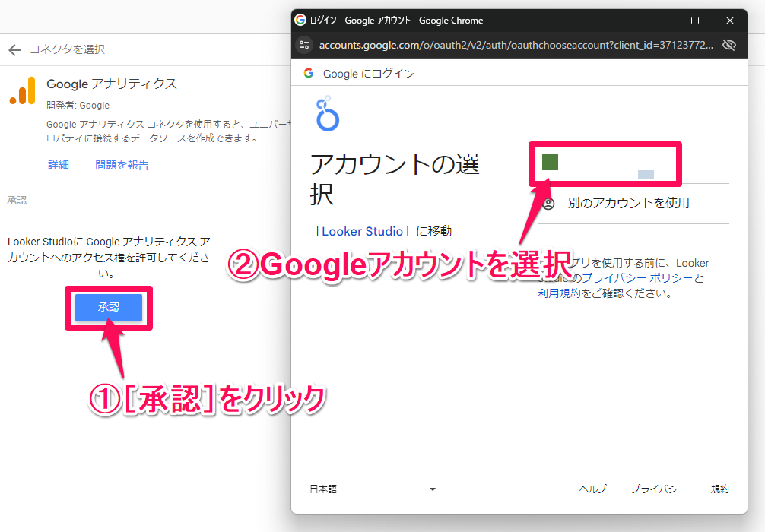Click the site settings icon in address bar
765x532 pixels.
tap(304, 45)
